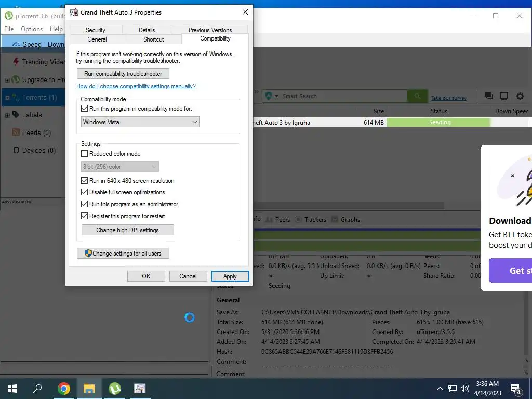532x399 pixels.
Task: Open the File menu in uTorrent
Action: coord(9,29)
